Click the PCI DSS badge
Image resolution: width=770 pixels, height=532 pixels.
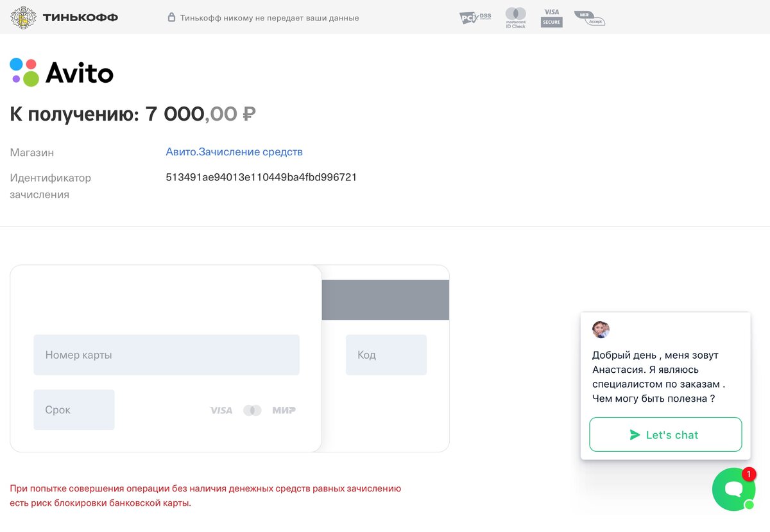click(x=475, y=18)
